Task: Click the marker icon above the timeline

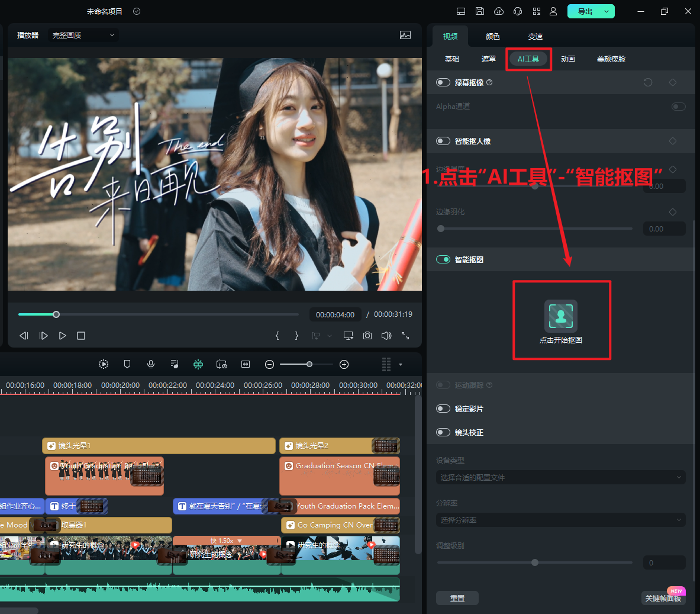Action: pos(127,364)
